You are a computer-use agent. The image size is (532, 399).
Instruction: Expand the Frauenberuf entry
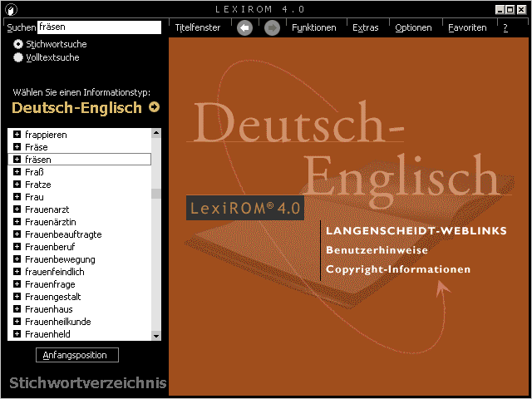tap(17, 247)
